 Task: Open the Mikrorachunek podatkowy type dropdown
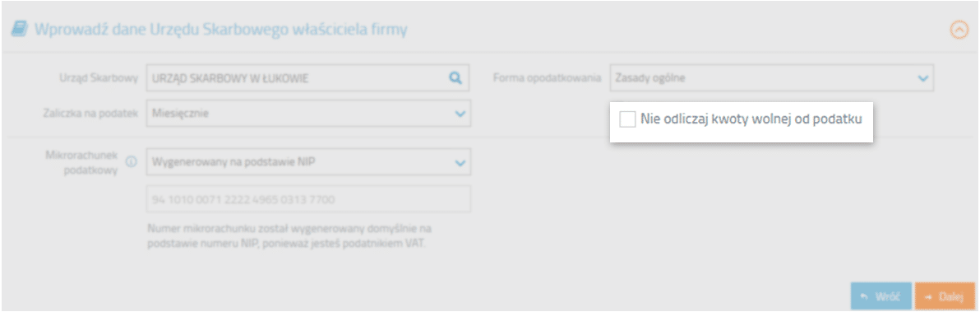[308, 162]
